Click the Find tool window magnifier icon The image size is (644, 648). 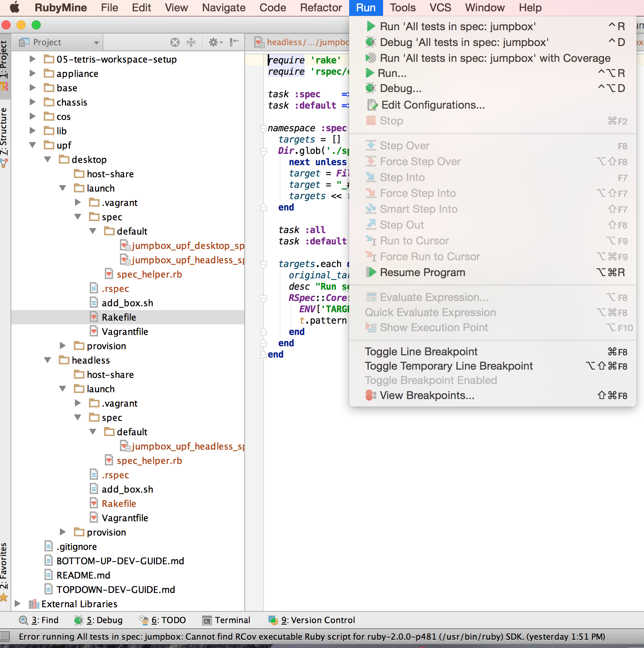(x=24, y=620)
